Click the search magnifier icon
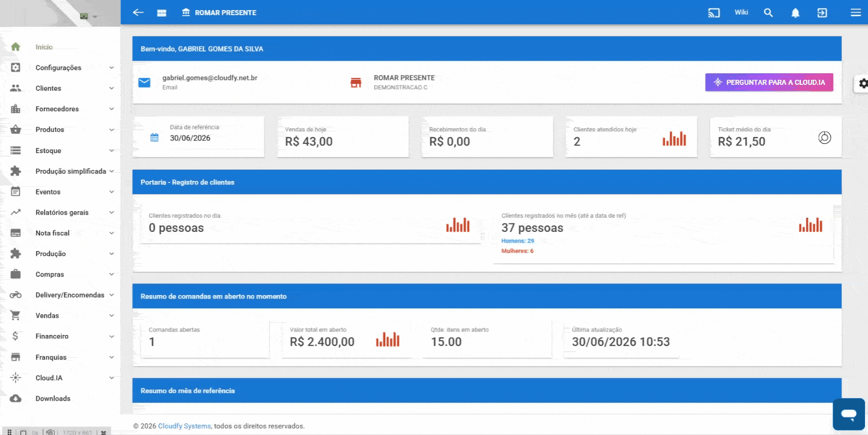Viewport: 868px width, 435px height. [x=768, y=13]
